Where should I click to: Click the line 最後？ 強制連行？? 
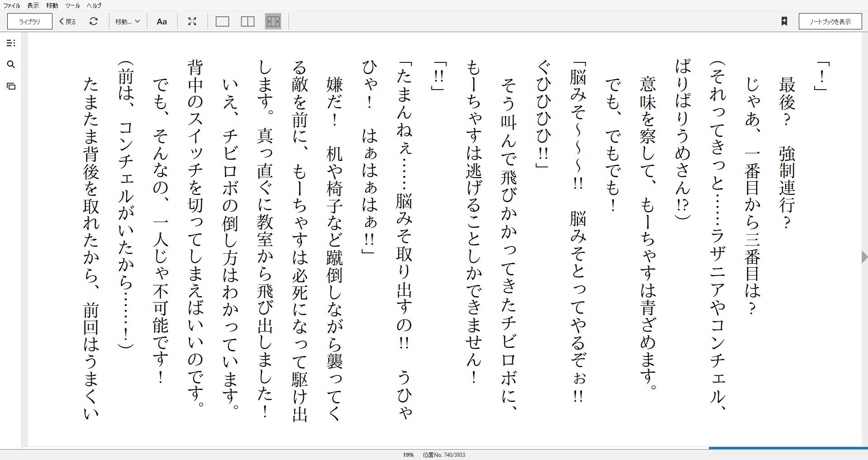pyautogui.click(x=787, y=153)
